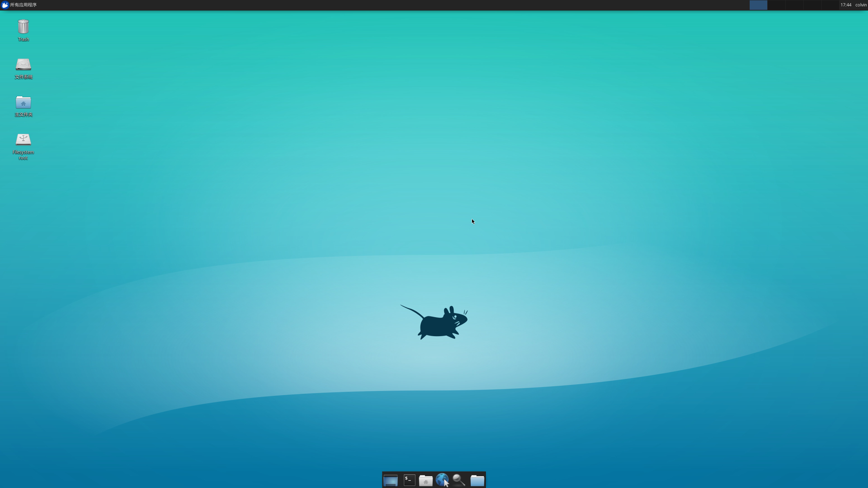Switch to workspace 2 in the pager
This screenshot has height=488, width=868.
[776, 5]
